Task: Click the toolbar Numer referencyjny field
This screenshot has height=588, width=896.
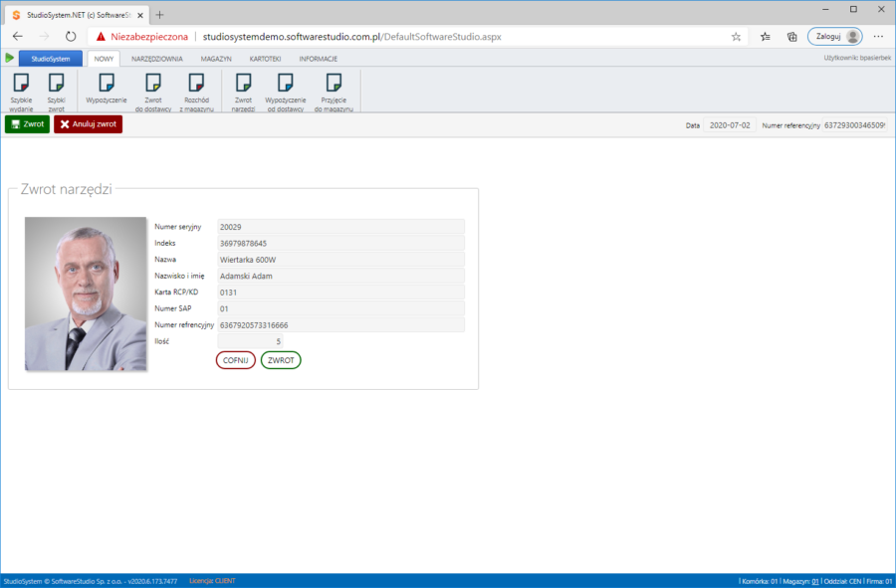Action: pyautogui.click(x=855, y=125)
